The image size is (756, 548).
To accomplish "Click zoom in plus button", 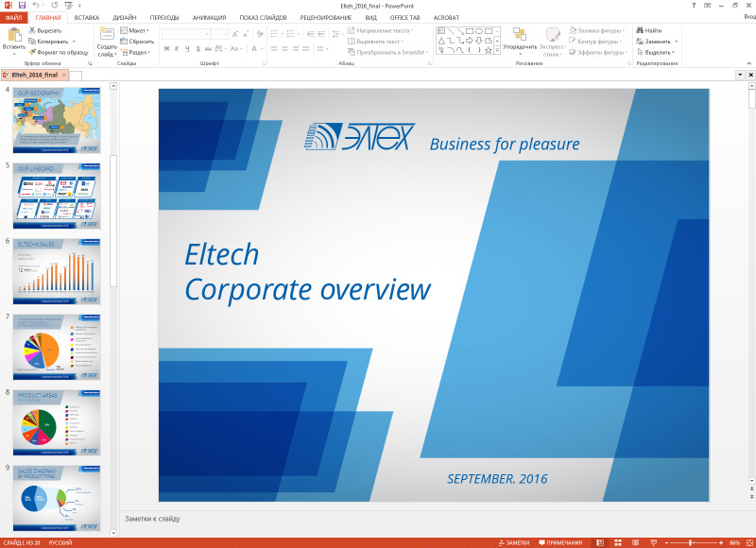I will tap(721, 542).
